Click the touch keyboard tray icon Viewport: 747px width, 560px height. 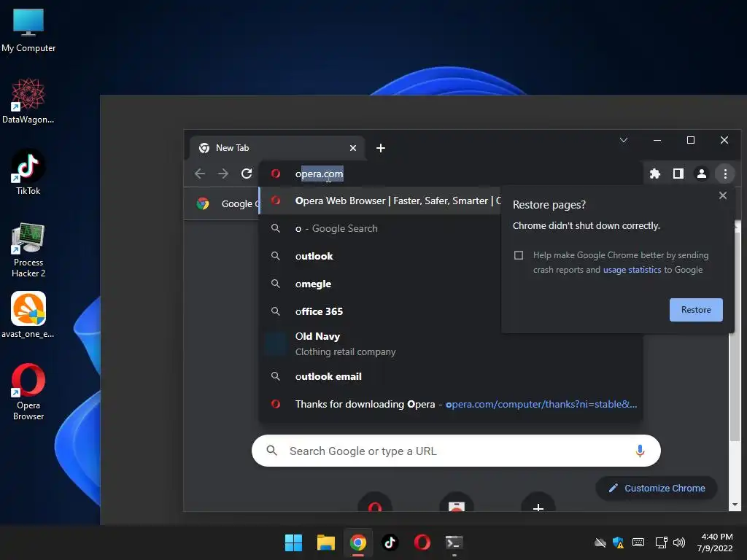click(x=638, y=542)
